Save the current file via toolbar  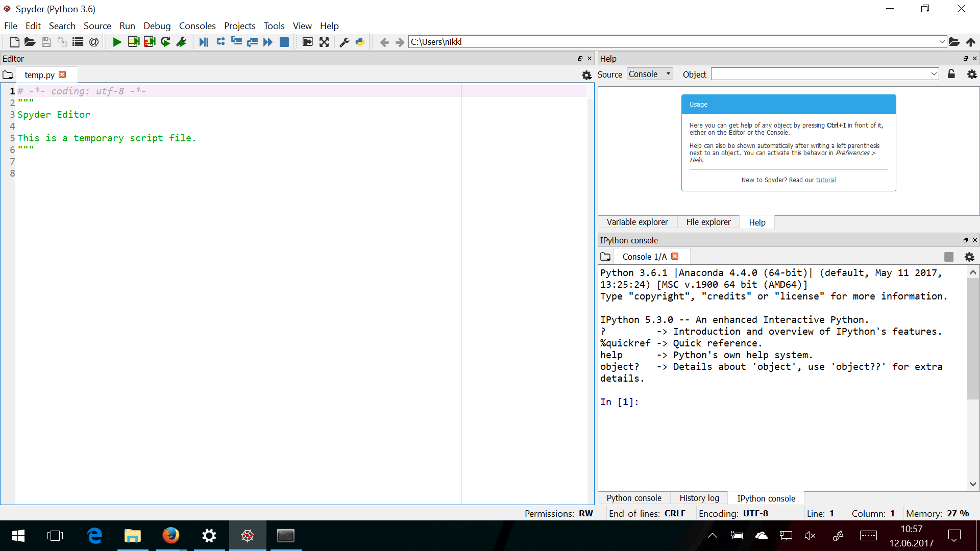(x=46, y=42)
